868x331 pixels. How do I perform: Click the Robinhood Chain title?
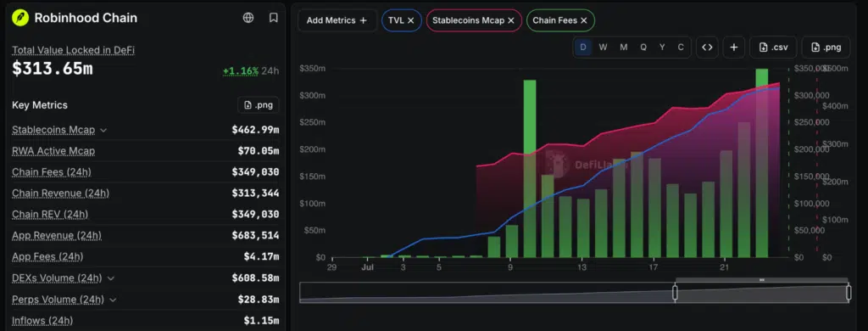click(x=86, y=18)
